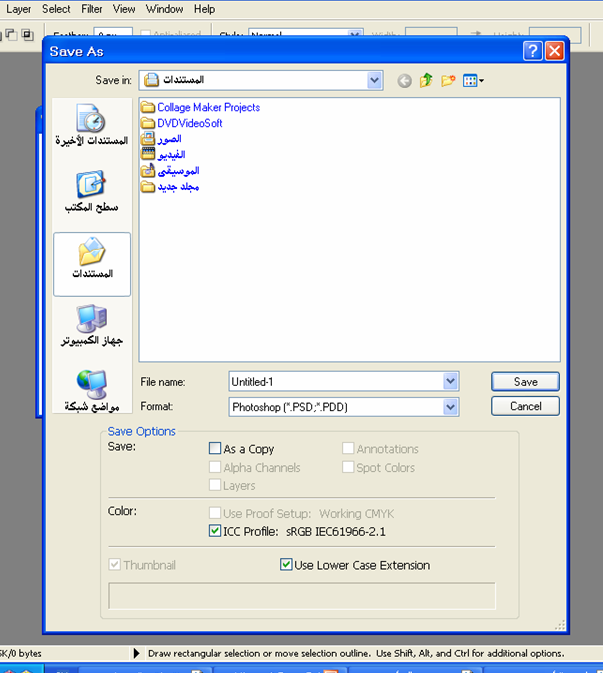Image resolution: width=603 pixels, height=673 pixels.
Task: Select My Computer in places bar
Action: pyautogui.click(x=91, y=327)
